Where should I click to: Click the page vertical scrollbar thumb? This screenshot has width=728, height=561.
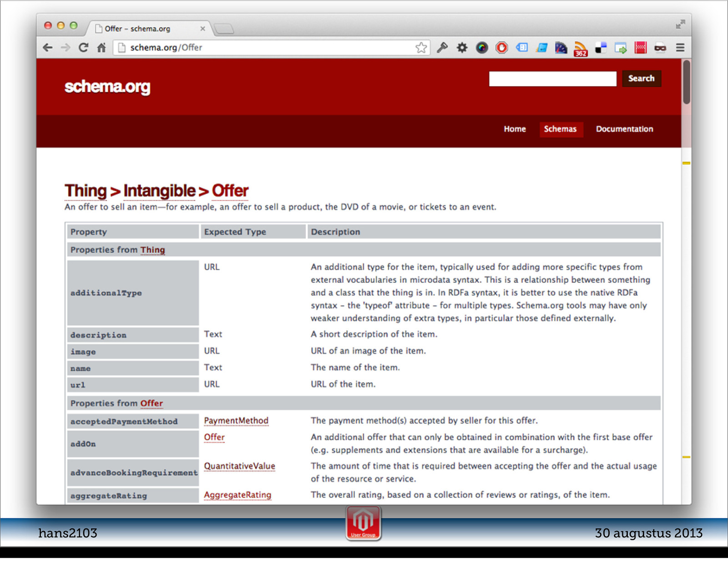coord(687,82)
